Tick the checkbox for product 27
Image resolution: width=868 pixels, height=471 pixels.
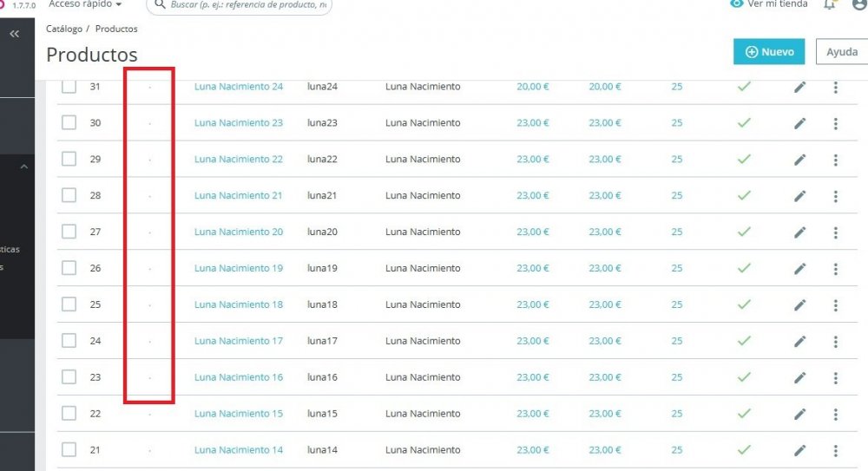click(x=69, y=232)
